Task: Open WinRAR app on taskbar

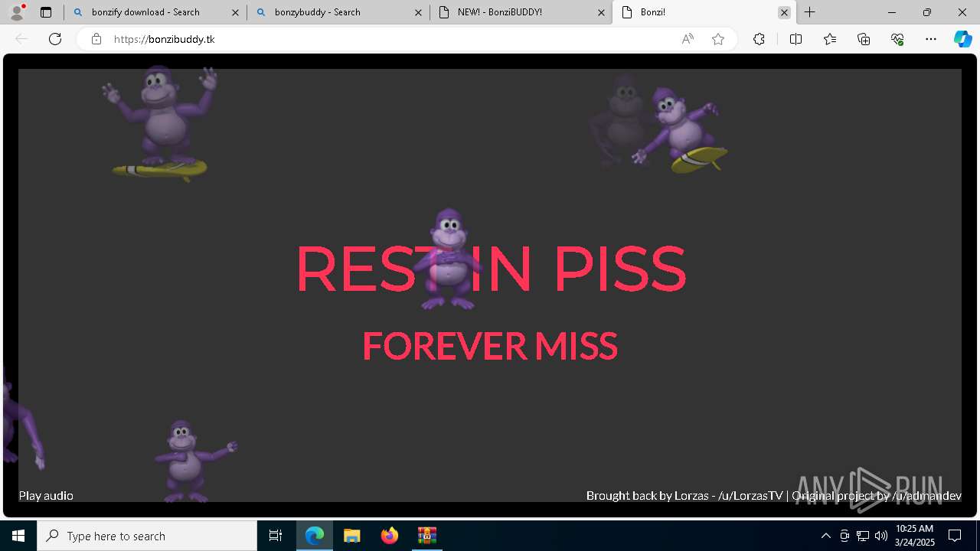Action: (x=426, y=536)
